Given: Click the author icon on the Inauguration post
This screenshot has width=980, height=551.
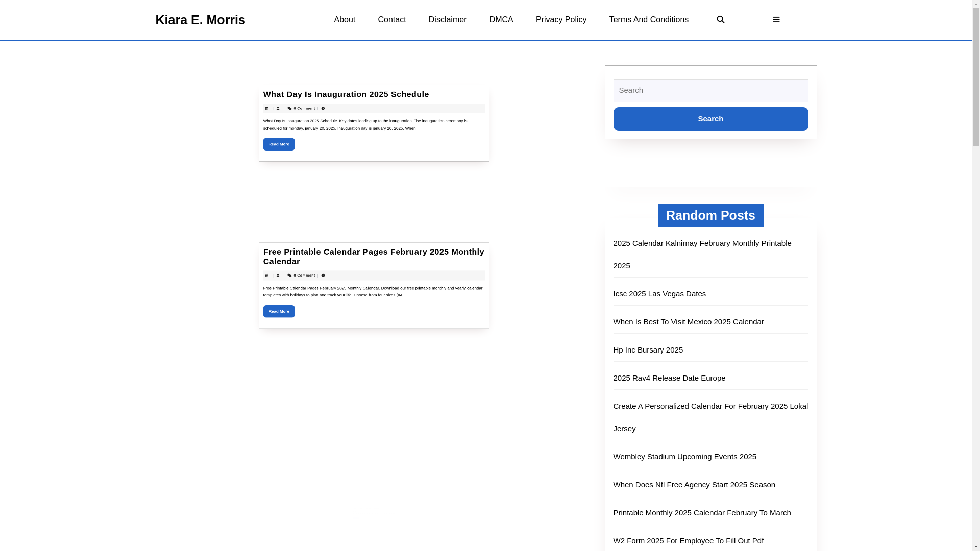Looking at the screenshot, I should 278,108.
